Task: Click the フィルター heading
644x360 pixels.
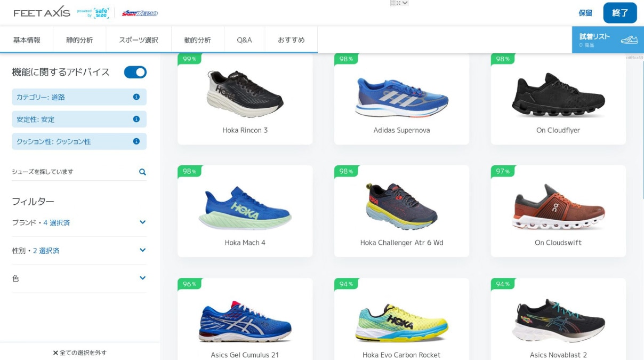Action: pos(33,201)
